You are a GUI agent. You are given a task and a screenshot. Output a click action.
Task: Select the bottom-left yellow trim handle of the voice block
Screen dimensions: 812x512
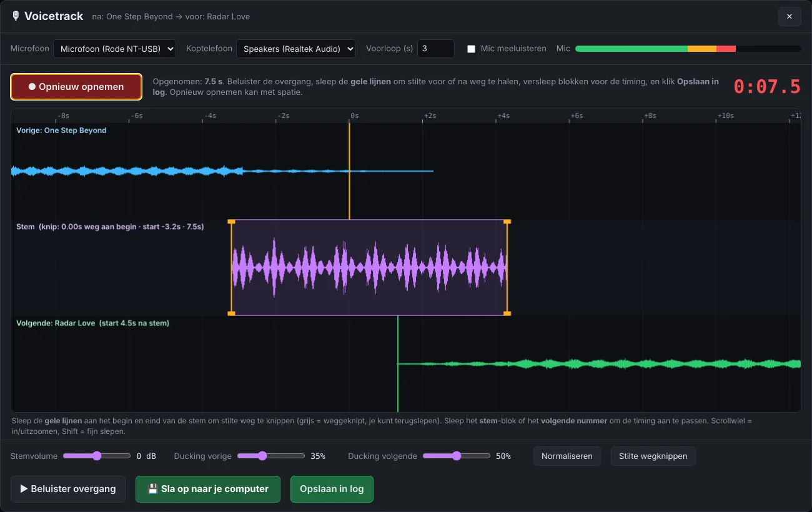pyautogui.click(x=231, y=313)
